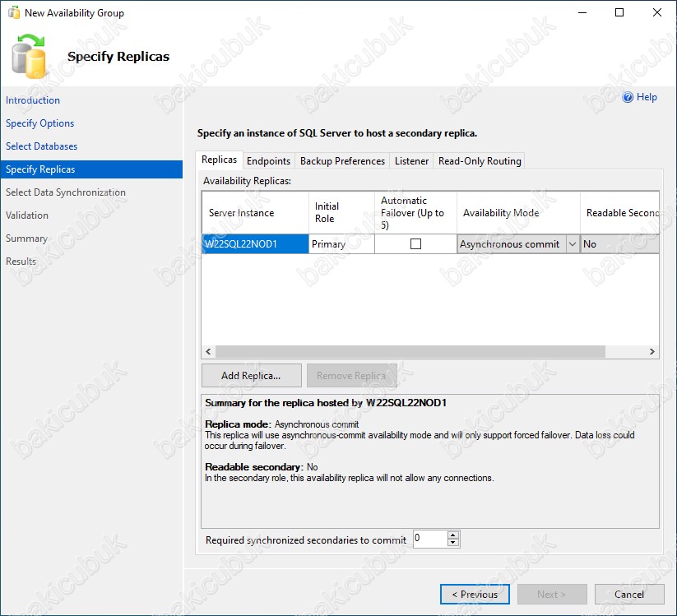Screen dimensions: 677x616
Task: Switch to the Endpoints tab
Action: click(x=268, y=161)
